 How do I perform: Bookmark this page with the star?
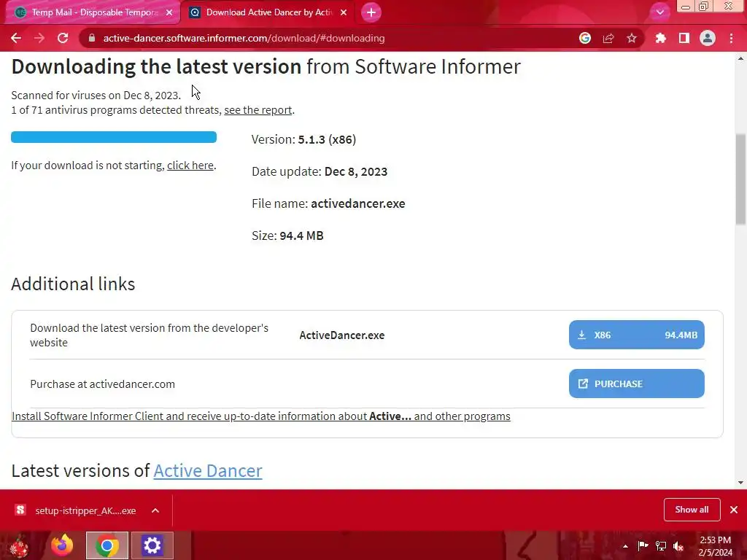632,38
